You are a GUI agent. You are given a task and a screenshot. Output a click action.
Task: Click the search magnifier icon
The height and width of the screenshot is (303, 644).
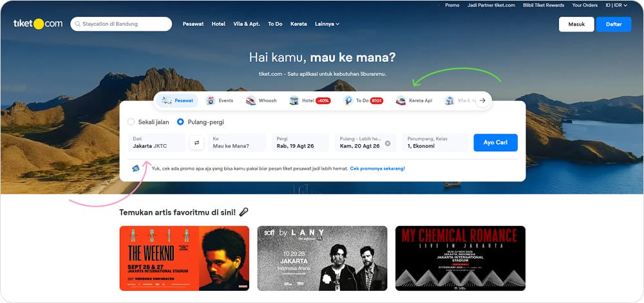(x=77, y=24)
